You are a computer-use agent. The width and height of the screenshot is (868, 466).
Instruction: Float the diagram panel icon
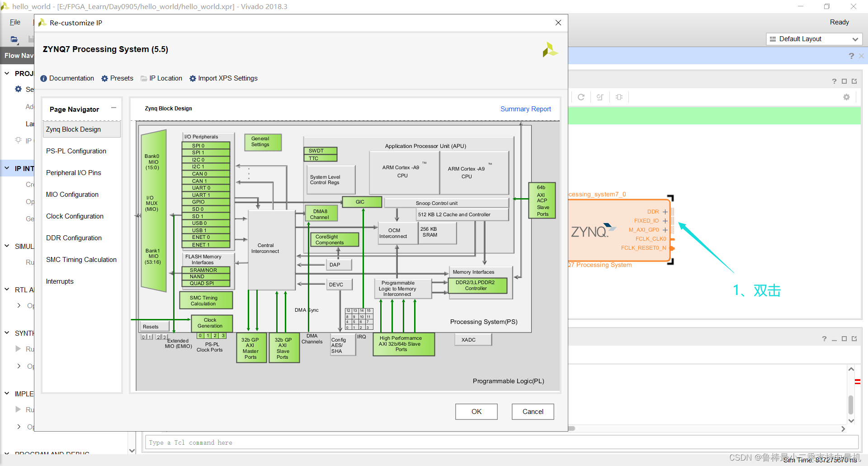point(854,81)
